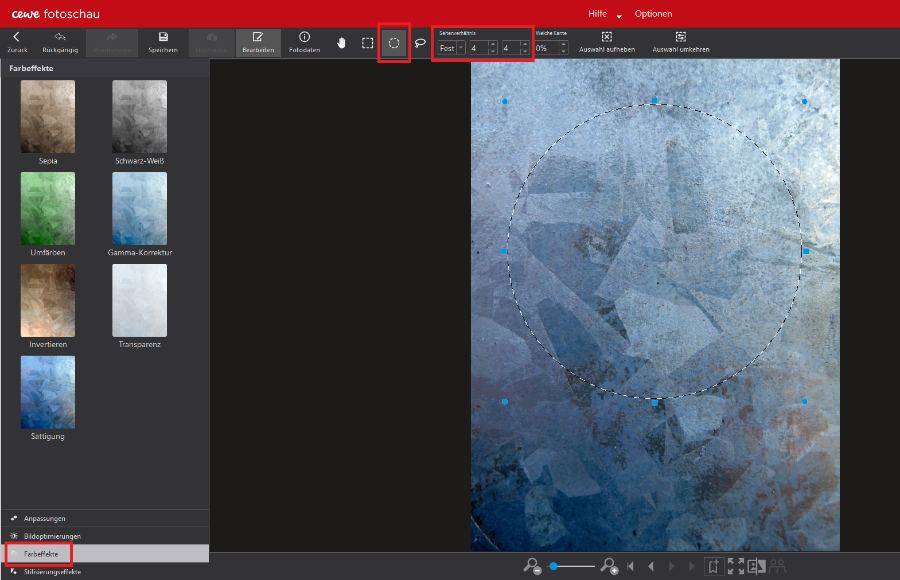Click Auswahl umkehren to invert selection
Screen dimensions: 900x580
tap(680, 42)
